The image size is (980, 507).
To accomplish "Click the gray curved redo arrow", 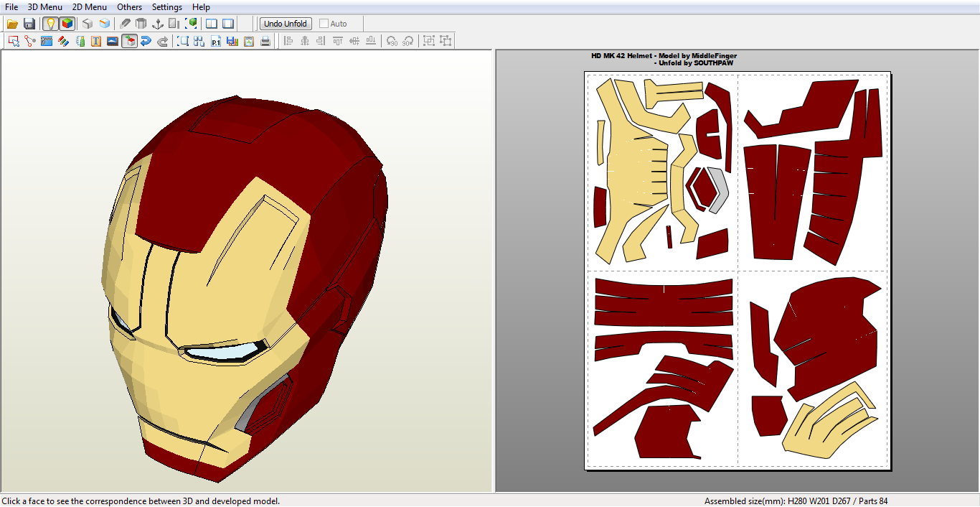I will [163, 41].
